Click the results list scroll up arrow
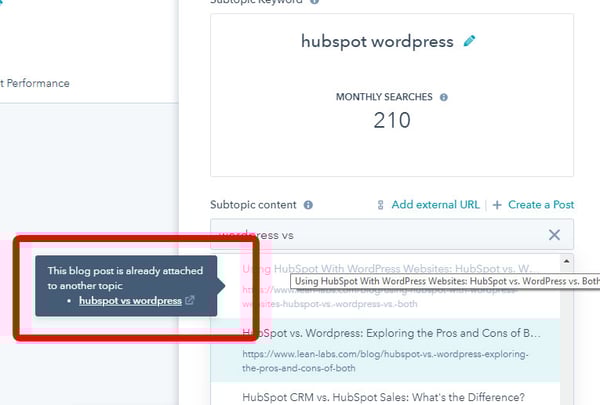Screen dimensions: 600x405 point(567,261)
